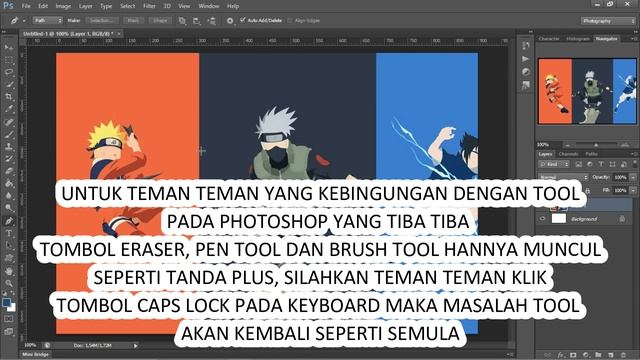640x360 pixels.
Task: Switch to the Paths tab
Action: click(x=591, y=154)
